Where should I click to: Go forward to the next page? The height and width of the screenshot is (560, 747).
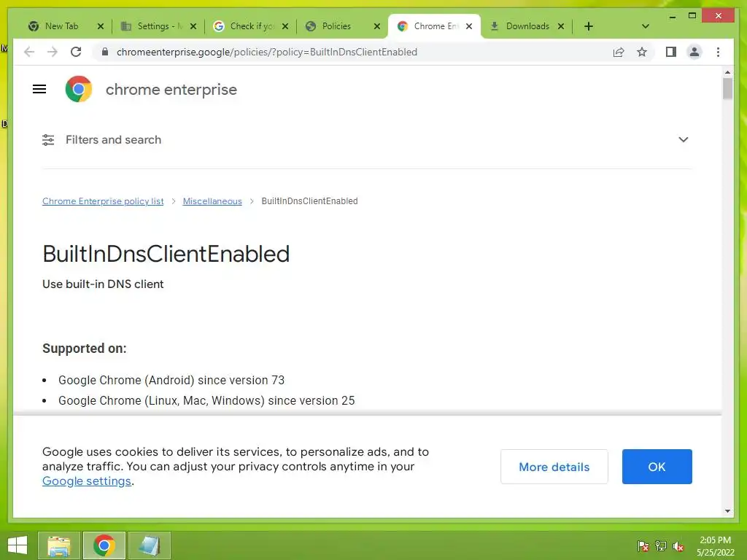pos(53,52)
